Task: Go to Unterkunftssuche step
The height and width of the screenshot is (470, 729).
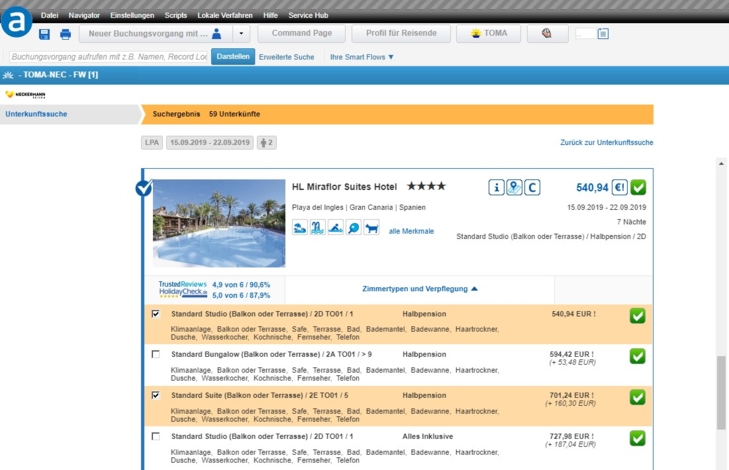Action: tap(36, 114)
